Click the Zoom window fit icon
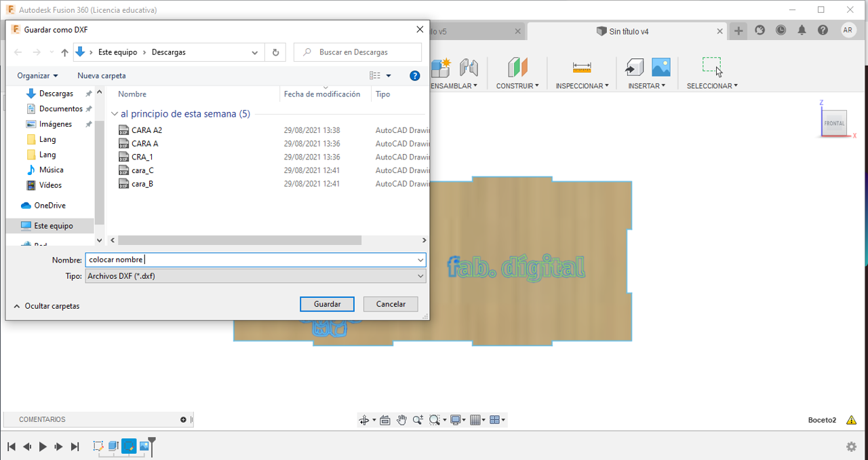The image size is (868, 460). [436, 420]
